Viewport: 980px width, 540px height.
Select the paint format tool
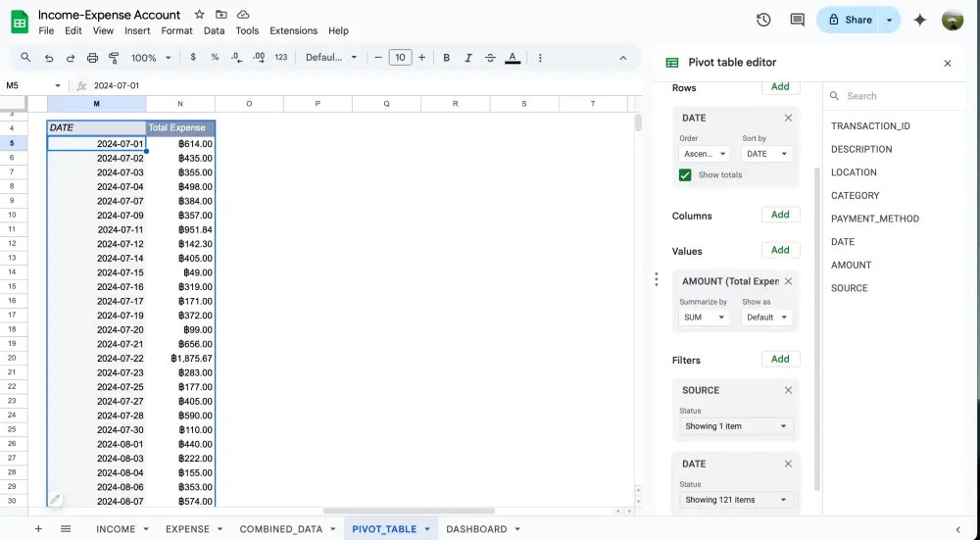114,58
